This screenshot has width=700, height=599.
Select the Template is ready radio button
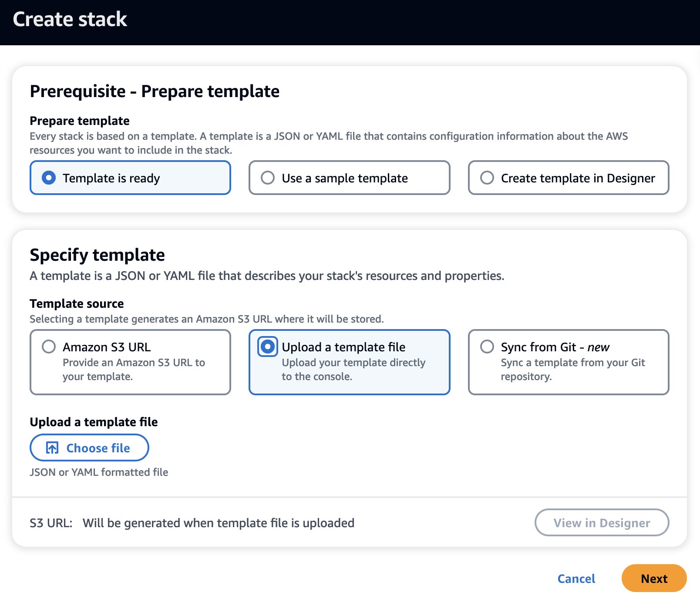49,178
